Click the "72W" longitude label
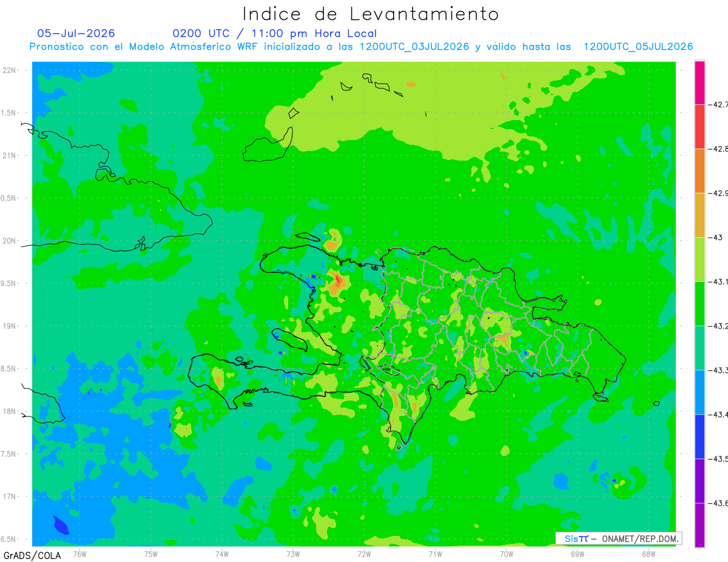The width and height of the screenshot is (728, 562). point(364,554)
